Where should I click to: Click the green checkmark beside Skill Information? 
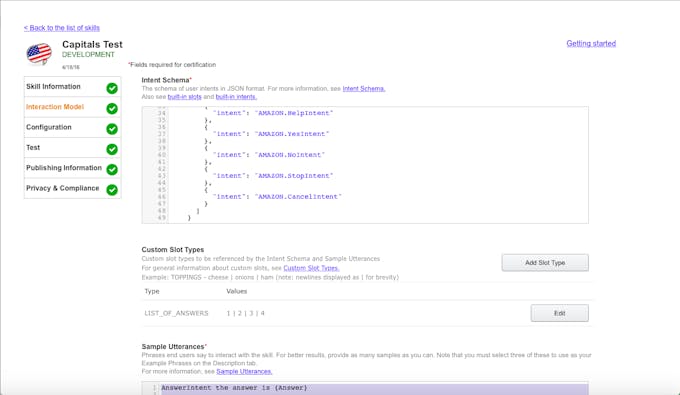tap(112, 88)
